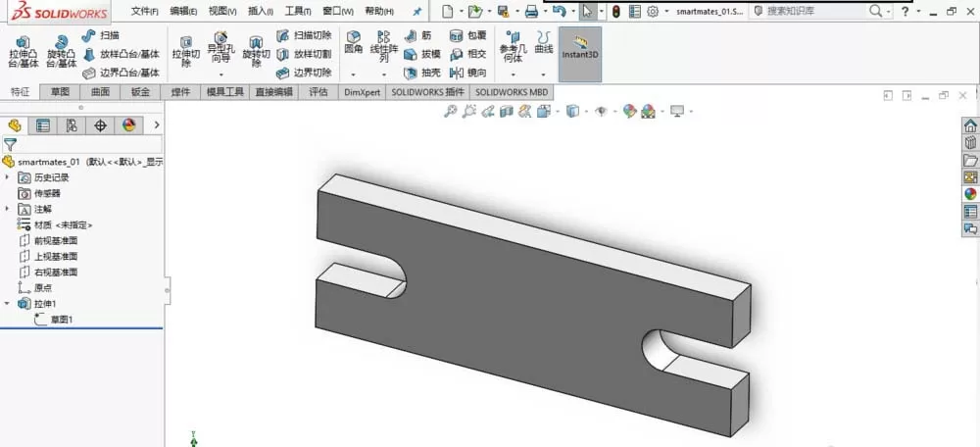Expand the 历史记录 history tree node
The width and height of the screenshot is (980, 447).
tap(8, 177)
